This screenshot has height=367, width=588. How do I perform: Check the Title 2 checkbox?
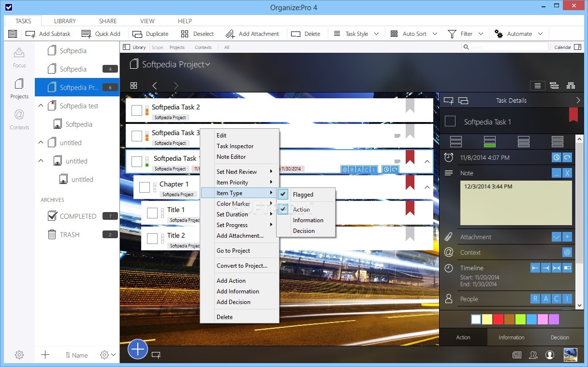pyautogui.click(x=152, y=239)
